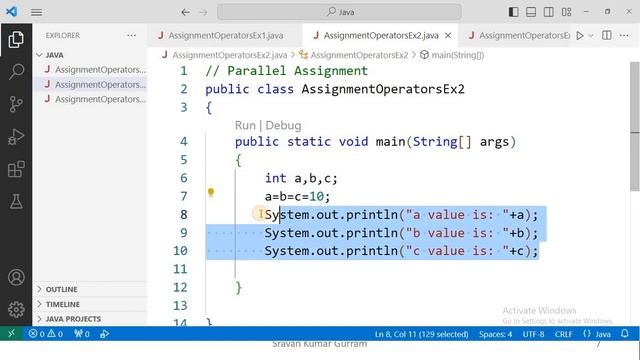Click the Ln 8, Col 11 status item
Viewport: 640px width, 360px height.
[422, 334]
